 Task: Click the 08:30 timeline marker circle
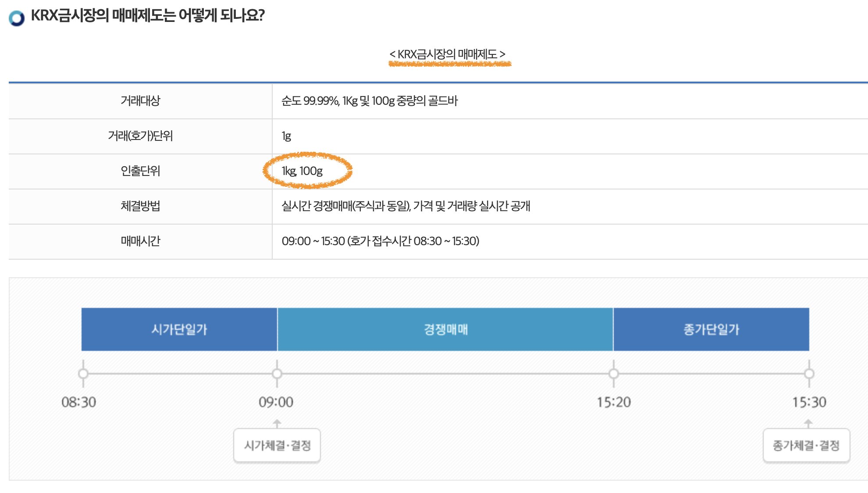[83, 374]
